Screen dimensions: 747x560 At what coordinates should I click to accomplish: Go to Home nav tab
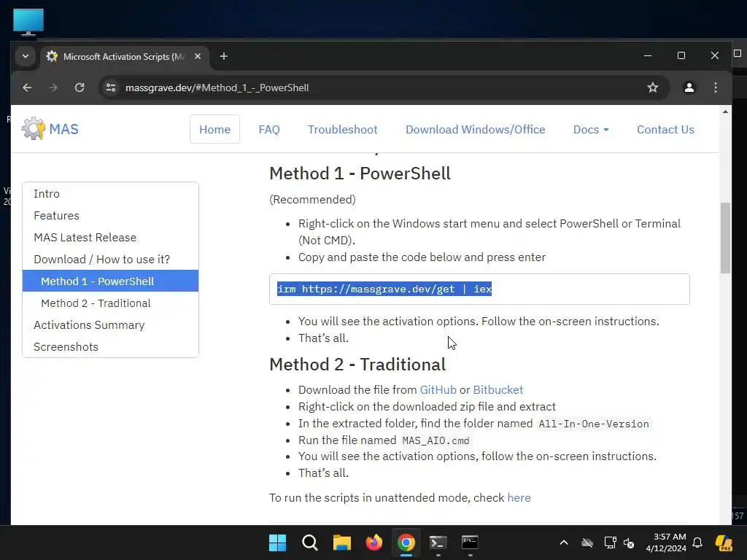click(215, 130)
